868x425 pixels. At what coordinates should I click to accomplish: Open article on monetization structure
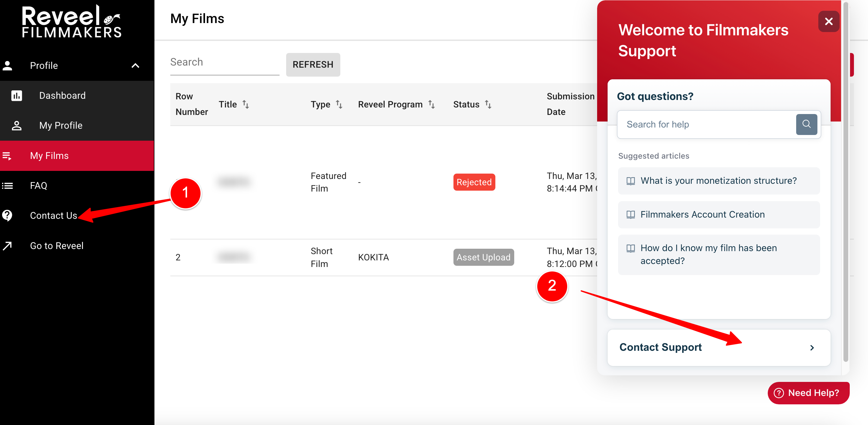pos(718,181)
